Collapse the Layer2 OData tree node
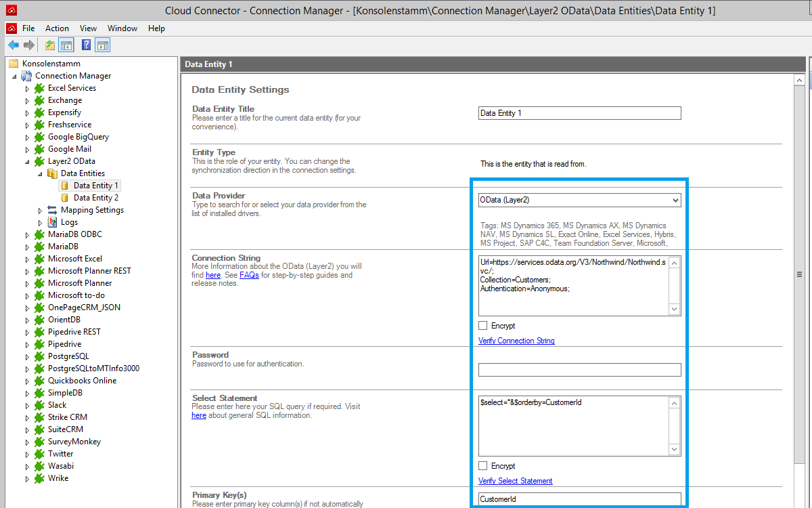 point(27,162)
